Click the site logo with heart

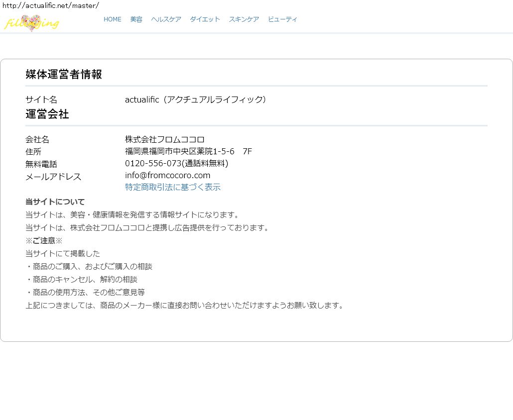[31, 23]
